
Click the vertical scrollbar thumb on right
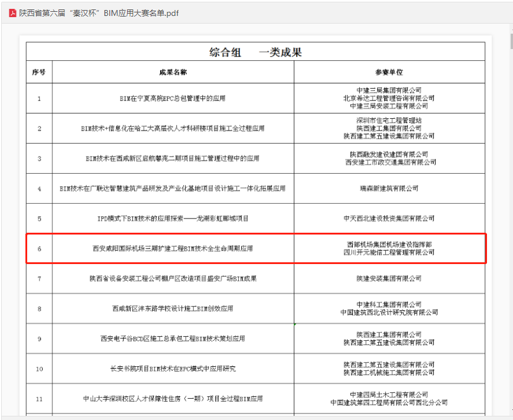[x=511, y=41]
